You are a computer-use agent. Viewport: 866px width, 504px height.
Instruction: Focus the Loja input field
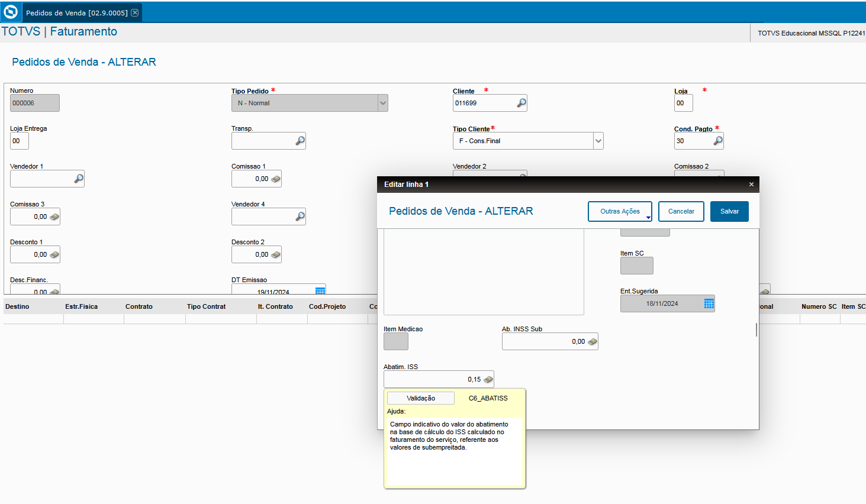684,103
